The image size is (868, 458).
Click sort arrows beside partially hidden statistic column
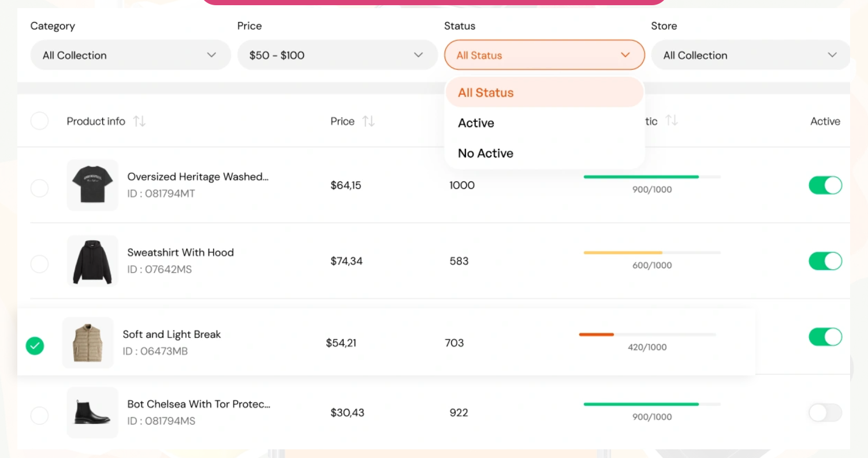coord(671,121)
